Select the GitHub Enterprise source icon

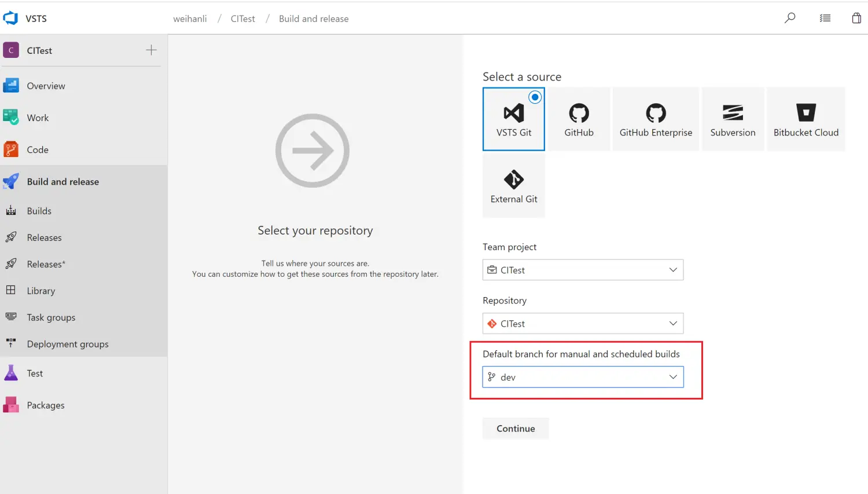point(656,113)
